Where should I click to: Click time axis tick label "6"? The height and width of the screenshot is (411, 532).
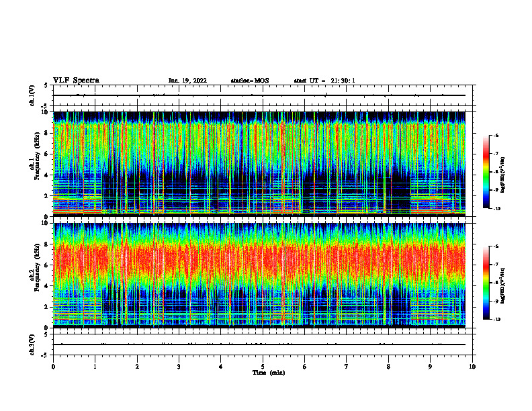(304, 367)
